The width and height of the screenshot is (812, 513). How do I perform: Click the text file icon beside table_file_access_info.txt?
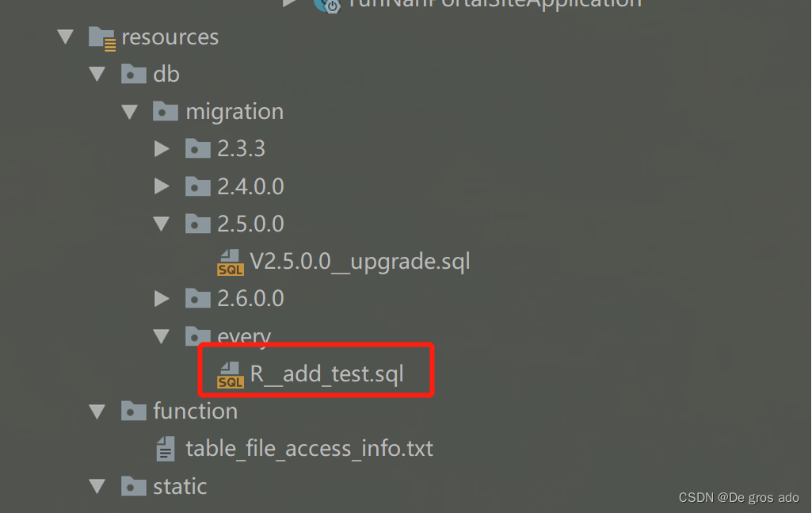[x=165, y=448]
